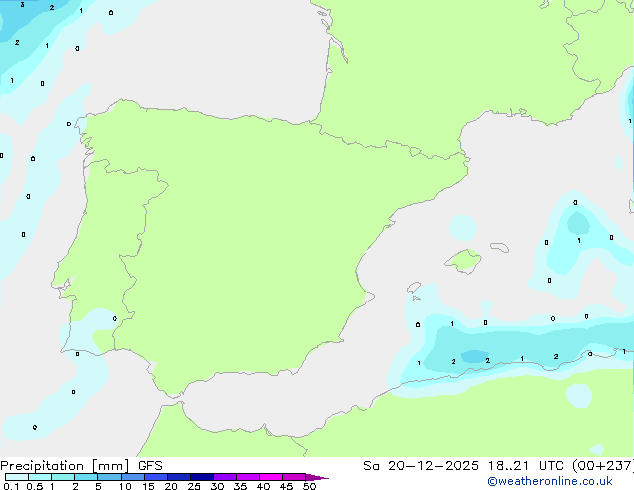This screenshot has width=634, height=490.
Task: Select the 2 to 5 mm legend swatch
Action: point(86,477)
